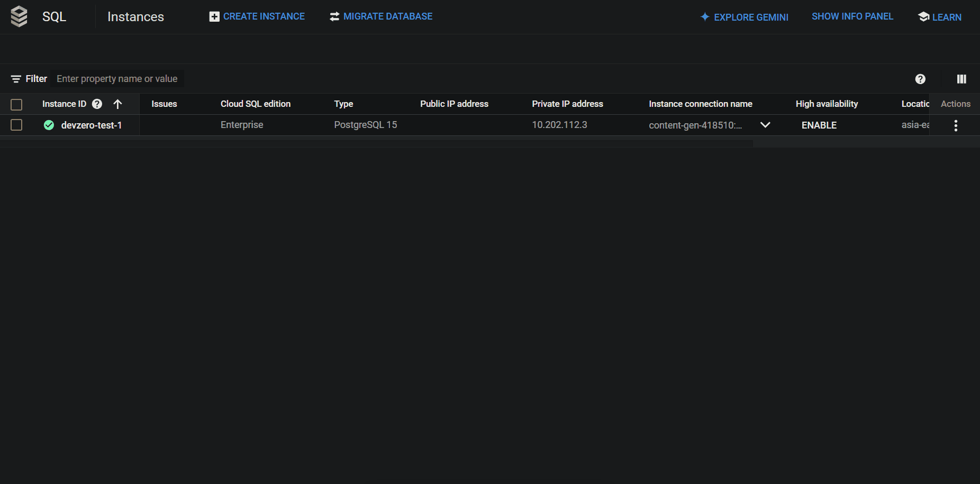Click the Instances page title
This screenshot has width=980, height=484.
135,16
